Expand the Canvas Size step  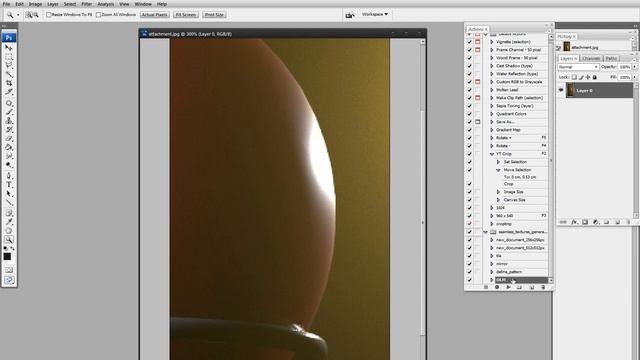(498, 200)
